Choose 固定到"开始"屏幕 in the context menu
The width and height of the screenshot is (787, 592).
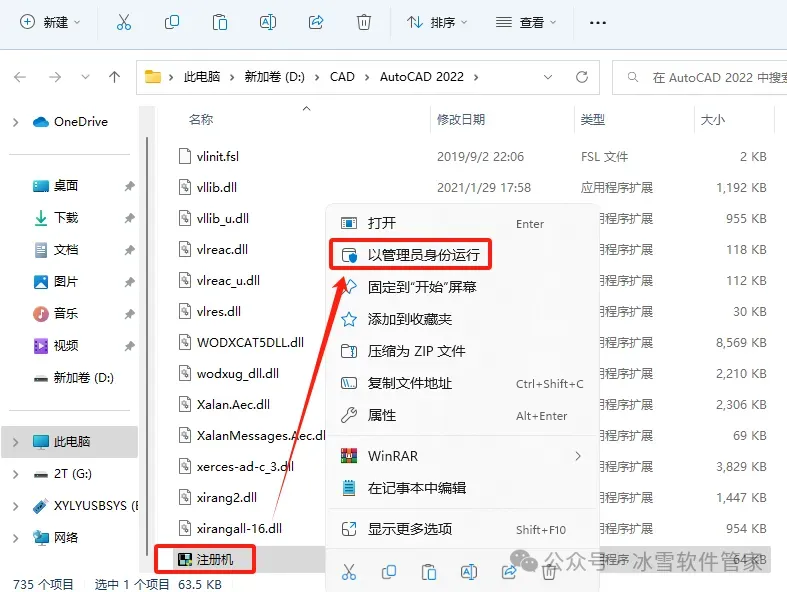pos(462,287)
